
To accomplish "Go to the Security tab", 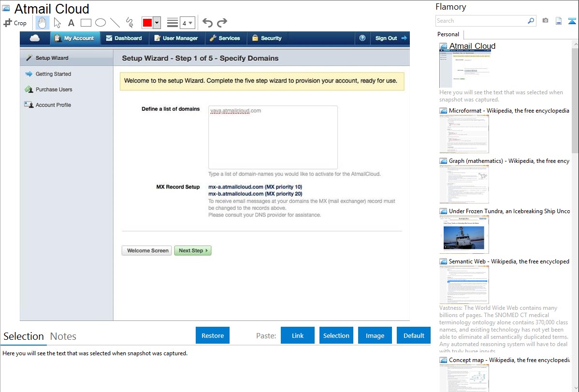I will 267,38.
